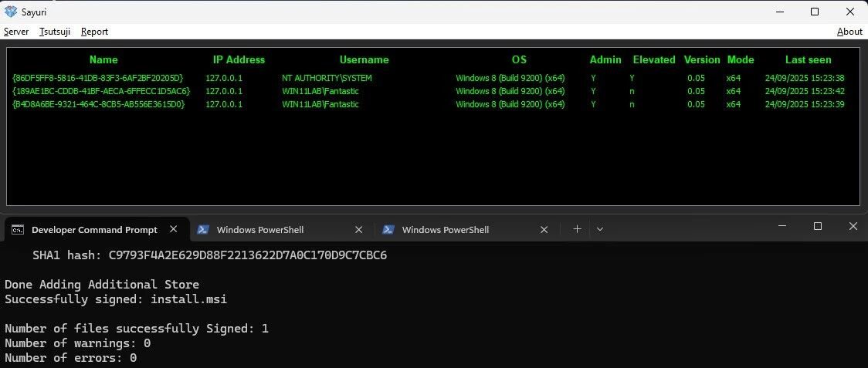Open the About menu item
Screen dimensions: 868x368
(849, 32)
